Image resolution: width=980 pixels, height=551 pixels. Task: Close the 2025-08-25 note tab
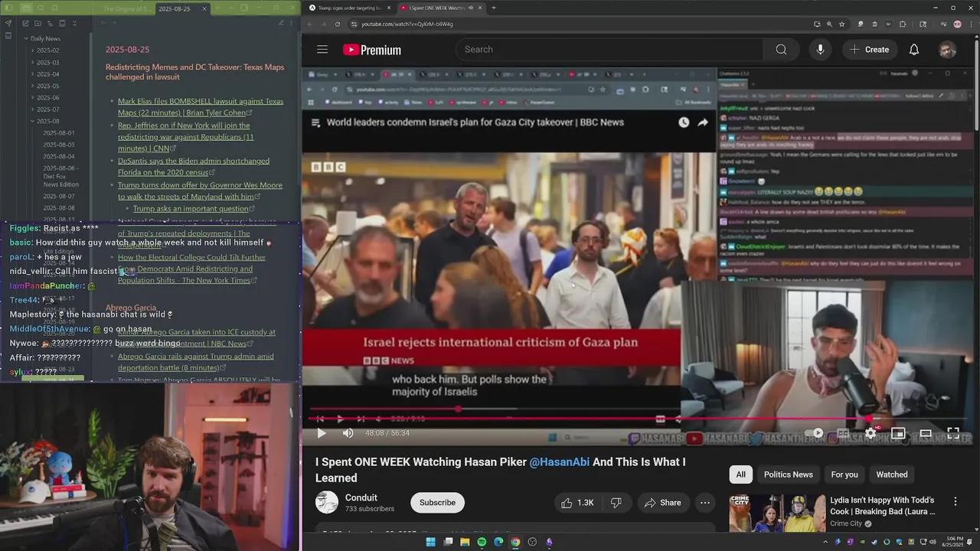click(x=204, y=8)
